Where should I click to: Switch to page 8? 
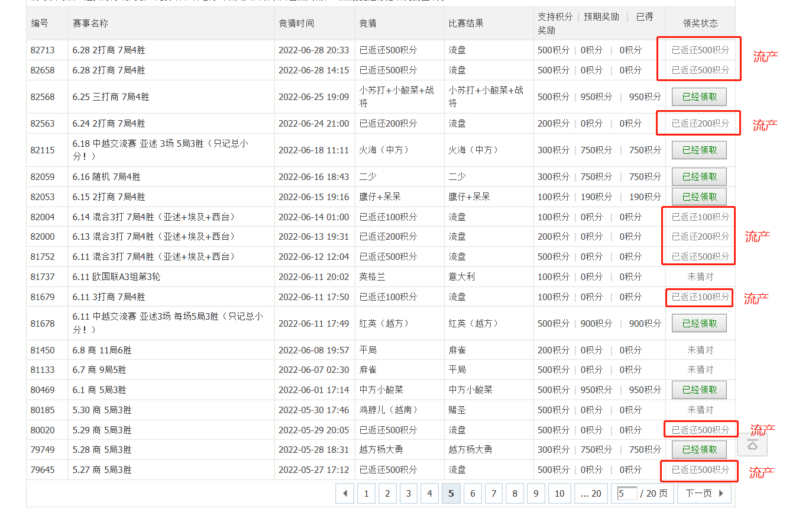[x=515, y=493]
